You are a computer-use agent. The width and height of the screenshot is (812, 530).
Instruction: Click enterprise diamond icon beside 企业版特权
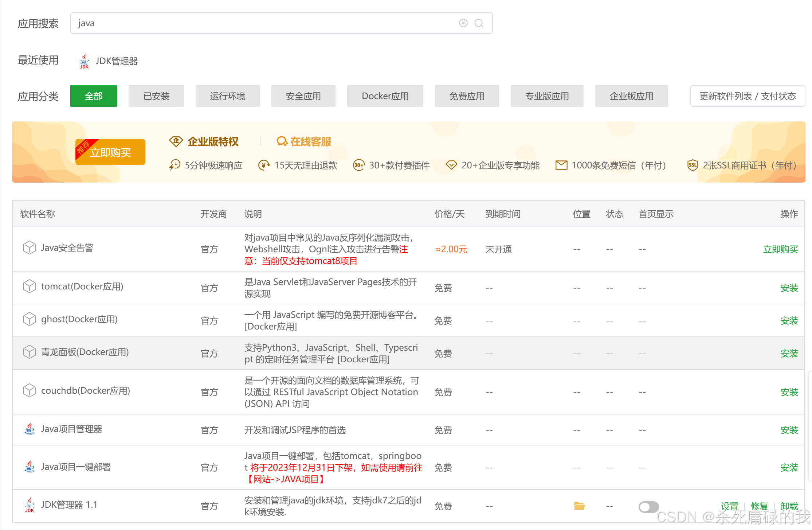point(176,141)
